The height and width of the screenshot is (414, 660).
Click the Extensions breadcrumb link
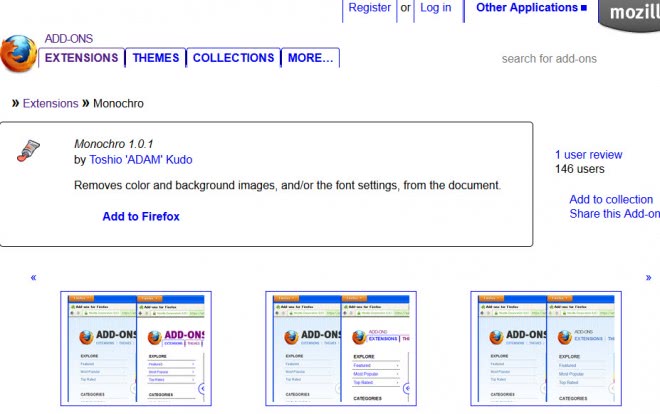point(51,104)
